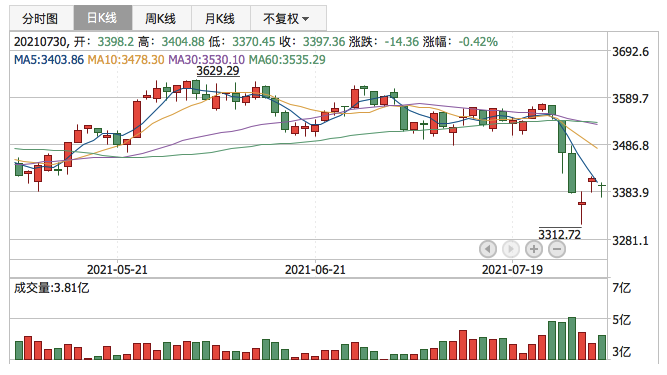
Task: Zoom in with the plus button
Action: point(534,249)
